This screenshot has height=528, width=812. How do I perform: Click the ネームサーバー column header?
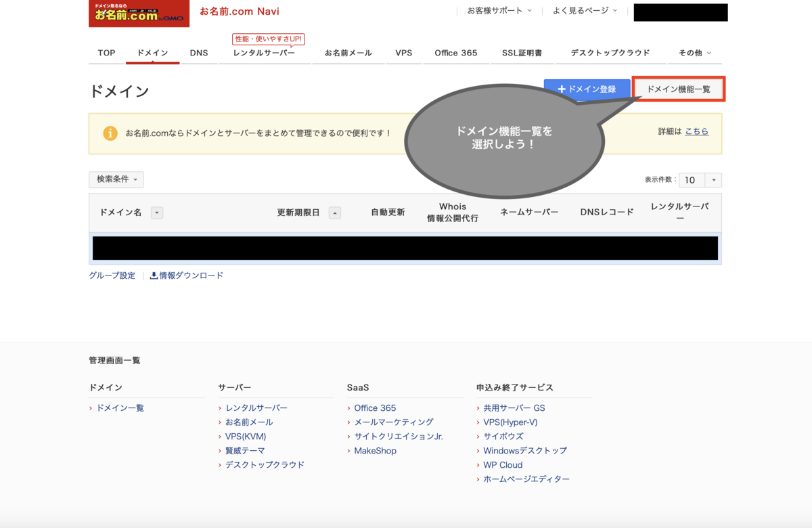pos(529,213)
